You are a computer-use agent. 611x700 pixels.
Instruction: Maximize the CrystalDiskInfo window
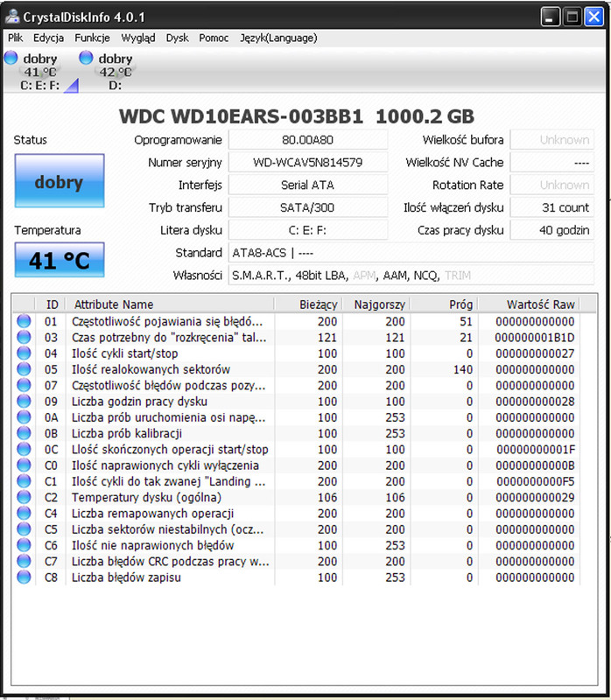[572, 17]
